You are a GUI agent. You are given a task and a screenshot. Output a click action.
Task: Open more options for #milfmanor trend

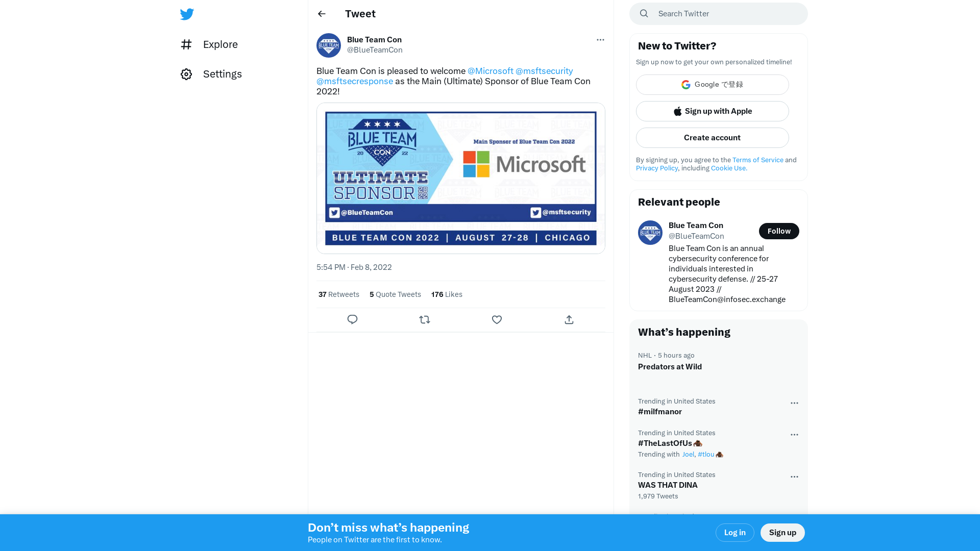(x=794, y=403)
